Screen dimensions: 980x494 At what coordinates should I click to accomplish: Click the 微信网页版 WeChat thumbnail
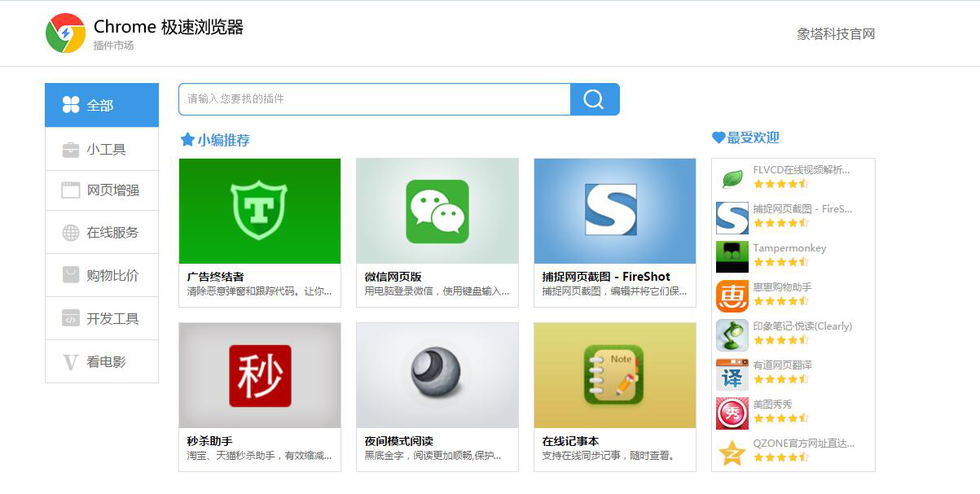tap(437, 211)
